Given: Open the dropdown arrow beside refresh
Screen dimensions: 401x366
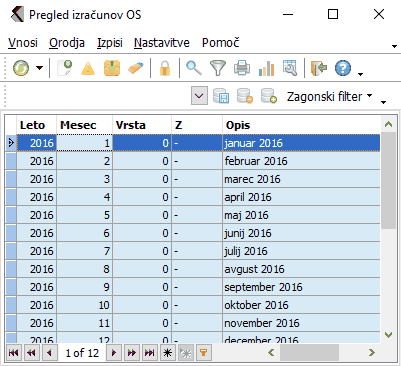Looking at the screenshot, I should pyautogui.click(x=40, y=68).
